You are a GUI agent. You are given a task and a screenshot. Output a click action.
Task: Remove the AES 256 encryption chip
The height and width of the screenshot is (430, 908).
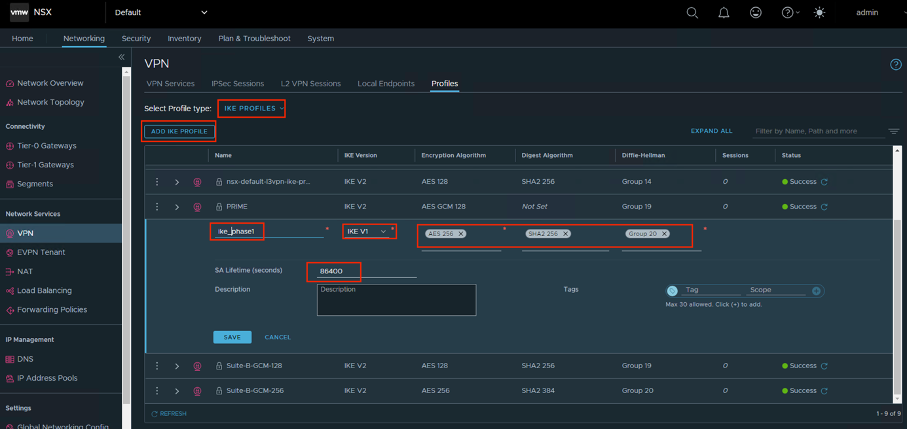click(461, 233)
